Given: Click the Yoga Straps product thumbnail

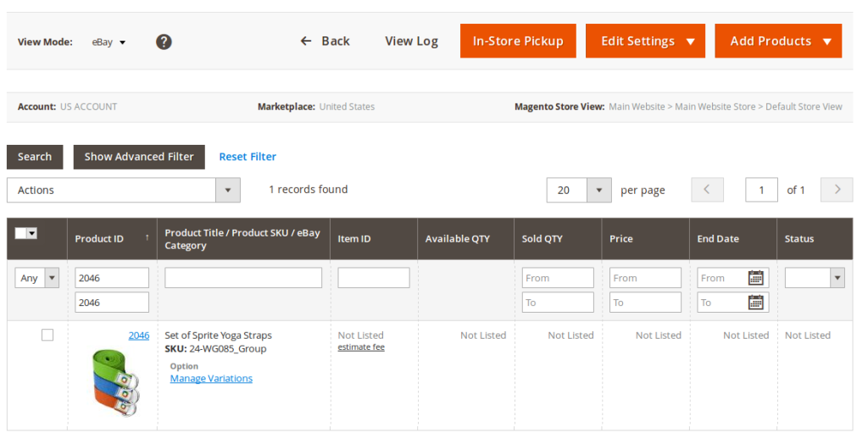Looking at the screenshot, I should [x=114, y=381].
